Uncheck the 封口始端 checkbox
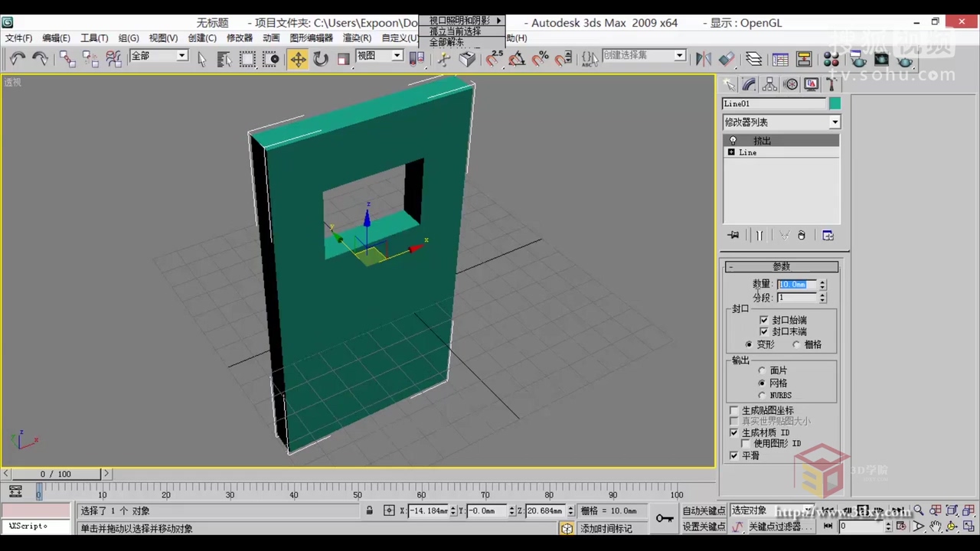980x551 pixels. click(763, 320)
